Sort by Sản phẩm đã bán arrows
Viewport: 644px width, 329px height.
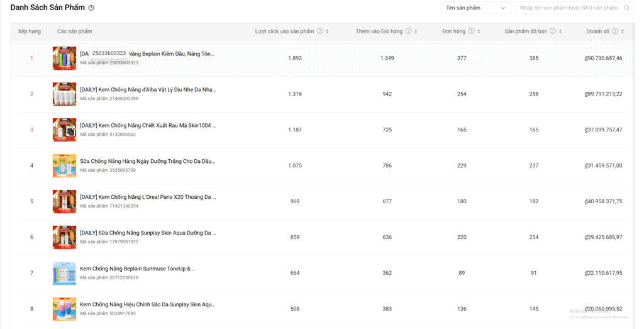pos(560,31)
